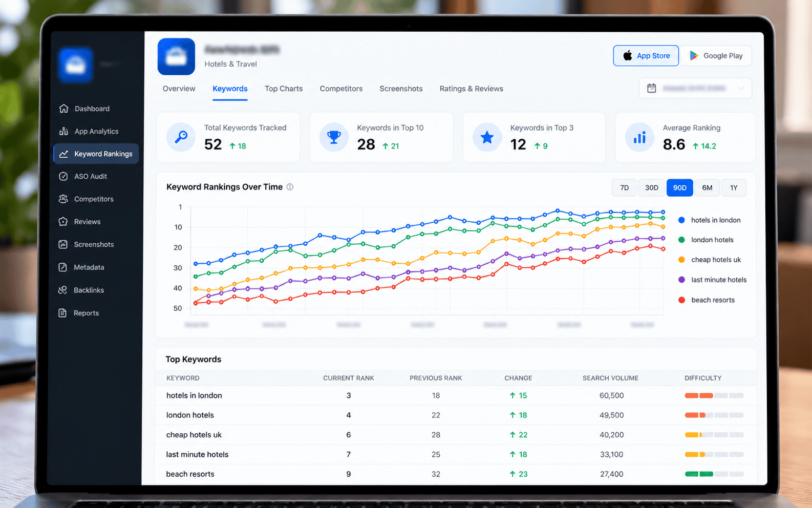This screenshot has width=812, height=508.
Task: Click search volume 49,500 cell
Action: pos(611,415)
